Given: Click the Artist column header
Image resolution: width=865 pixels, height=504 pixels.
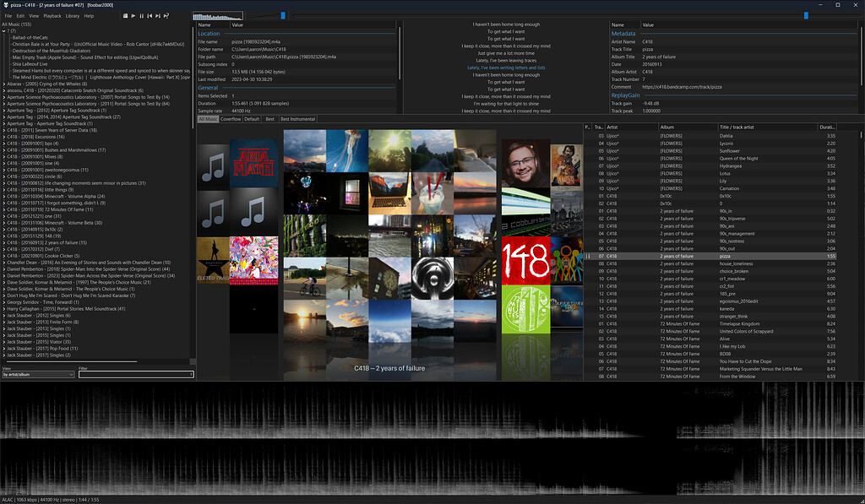Looking at the screenshot, I should [632, 127].
